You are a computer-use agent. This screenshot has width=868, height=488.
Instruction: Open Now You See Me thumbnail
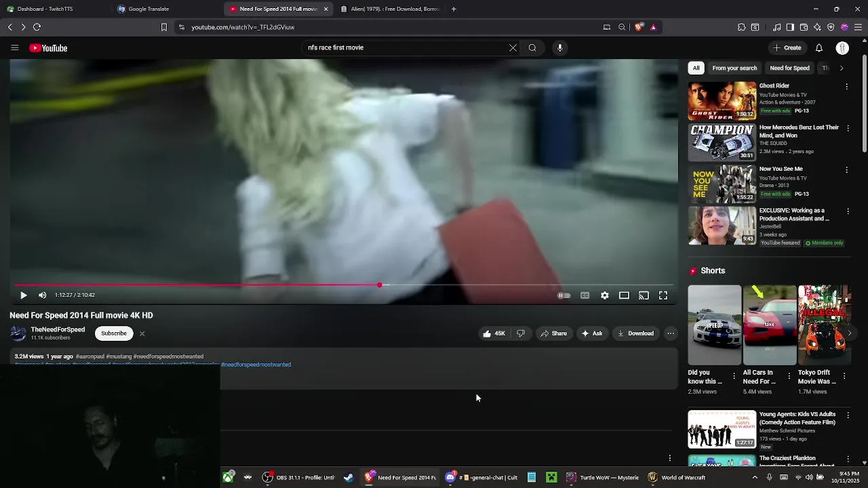pos(722,184)
